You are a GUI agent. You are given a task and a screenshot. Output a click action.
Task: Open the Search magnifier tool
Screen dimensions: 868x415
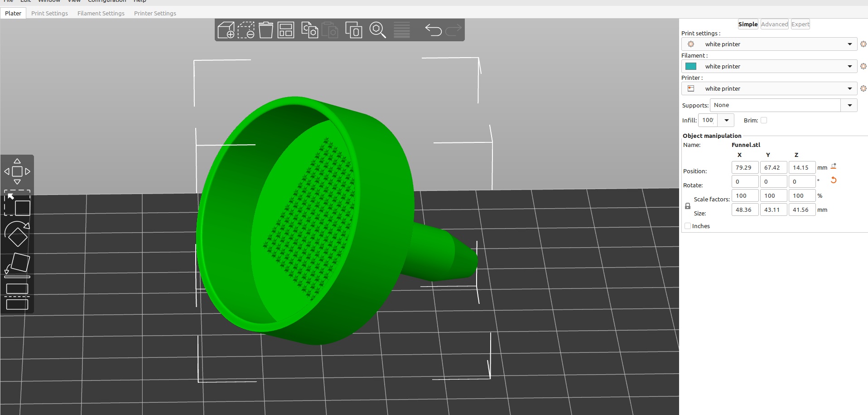click(x=377, y=30)
